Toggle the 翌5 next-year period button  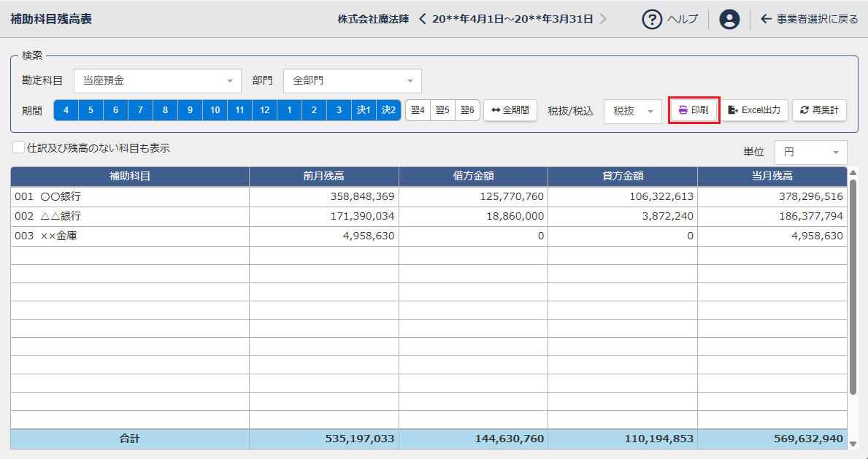coord(442,110)
